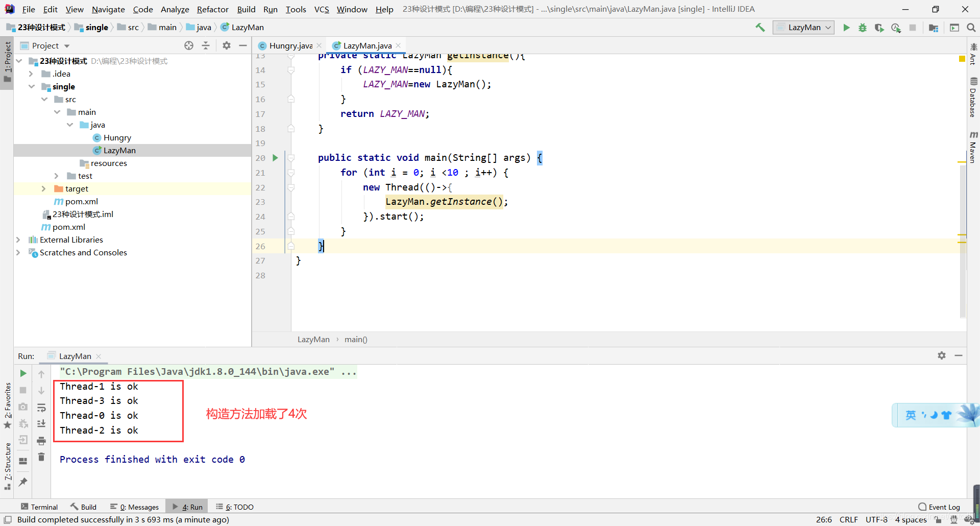Image resolution: width=980 pixels, height=526 pixels.
Task: Close the LazyMan.java editor tab
Action: [x=399, y=45]
